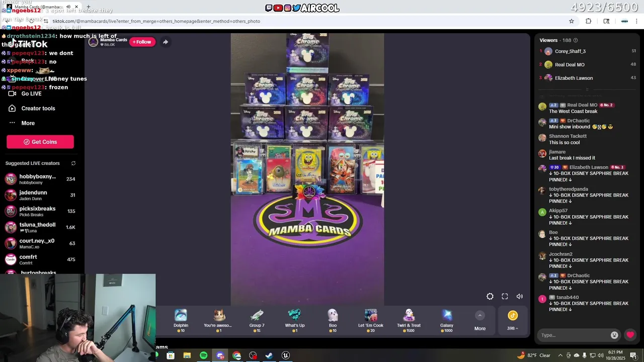Open stream settings gear on video
644x362 pixels.
(490, 297)
